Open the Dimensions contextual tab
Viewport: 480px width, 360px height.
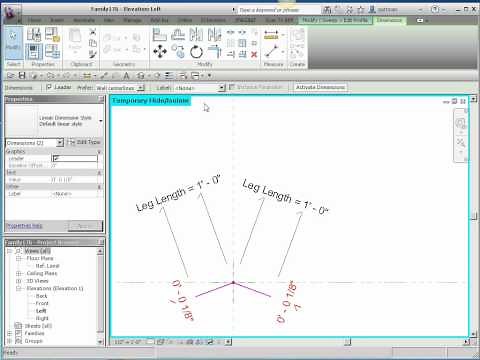[x=389, y=20]
